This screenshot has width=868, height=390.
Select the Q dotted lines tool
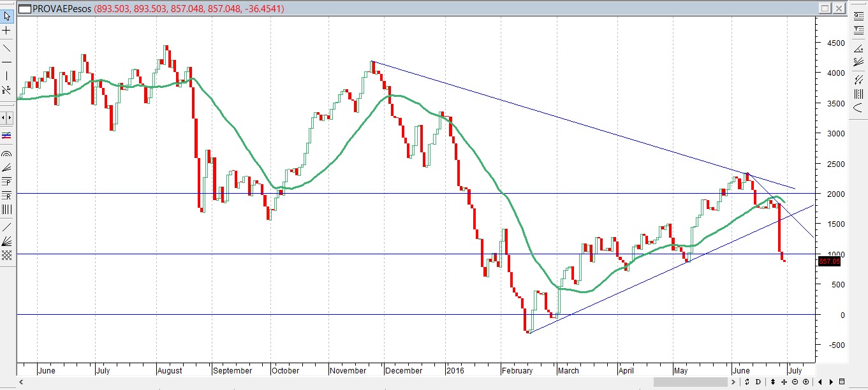pos(858,16)
